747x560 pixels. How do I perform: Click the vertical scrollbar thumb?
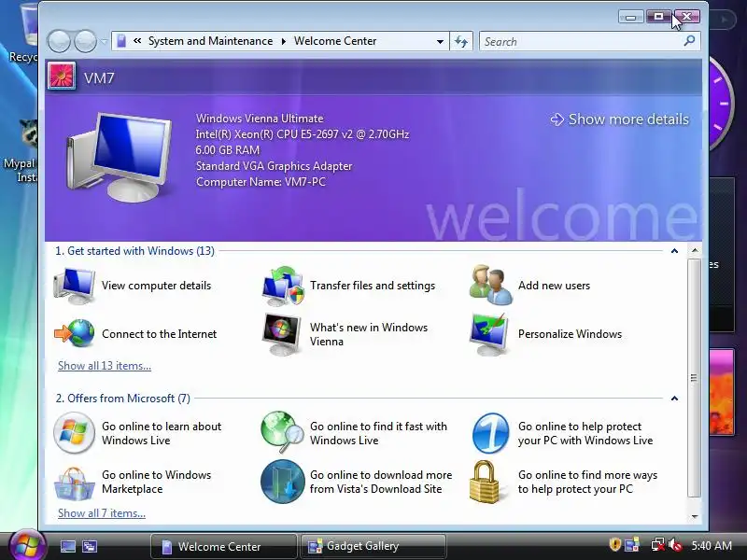[x=694, y=378]
